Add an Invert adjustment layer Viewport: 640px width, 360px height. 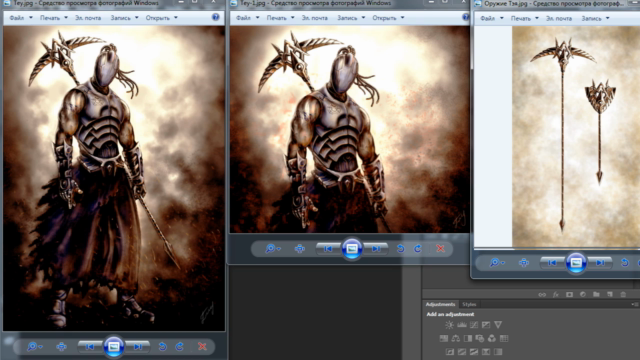tap(449, 351)
